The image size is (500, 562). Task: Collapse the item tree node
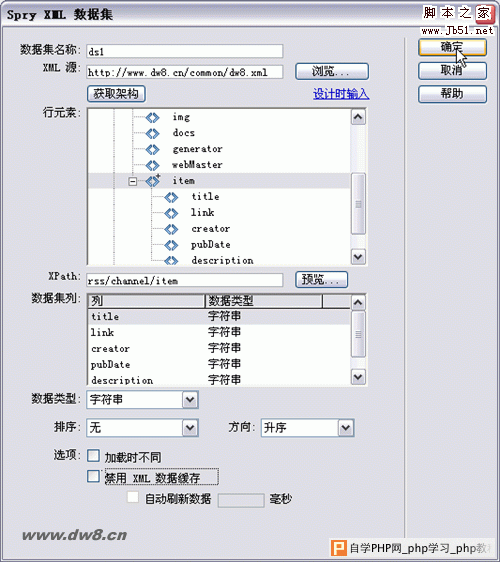(133, 181)
